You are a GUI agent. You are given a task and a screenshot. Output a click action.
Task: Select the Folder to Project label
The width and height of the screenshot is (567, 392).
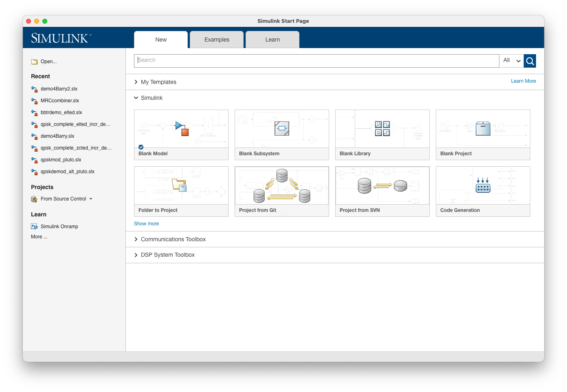click(158, 210)
